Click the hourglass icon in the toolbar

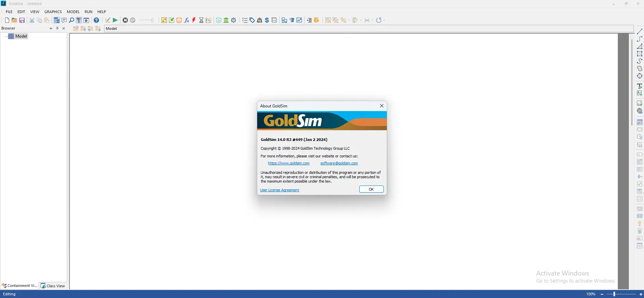click(201, 20)
